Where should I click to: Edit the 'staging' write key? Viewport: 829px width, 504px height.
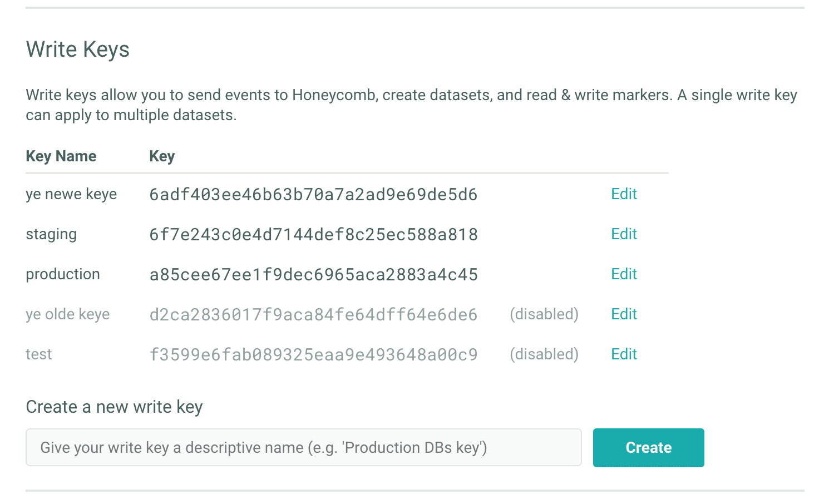point(623,234)
